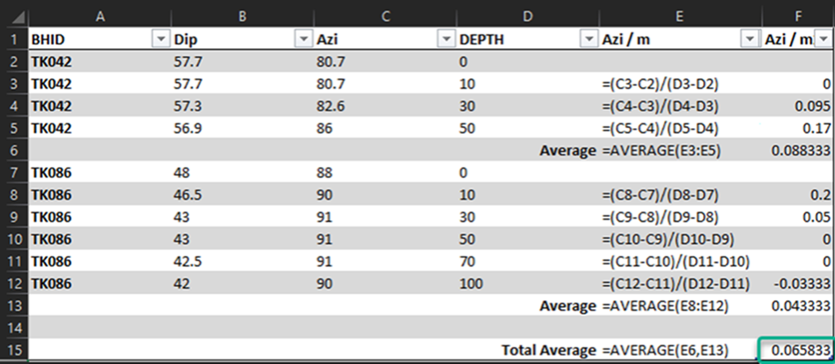Image resolution: width=835 pixels, height=364 pixels.
Task: Select the DEPTH cell containing 100
Action: 527,284
